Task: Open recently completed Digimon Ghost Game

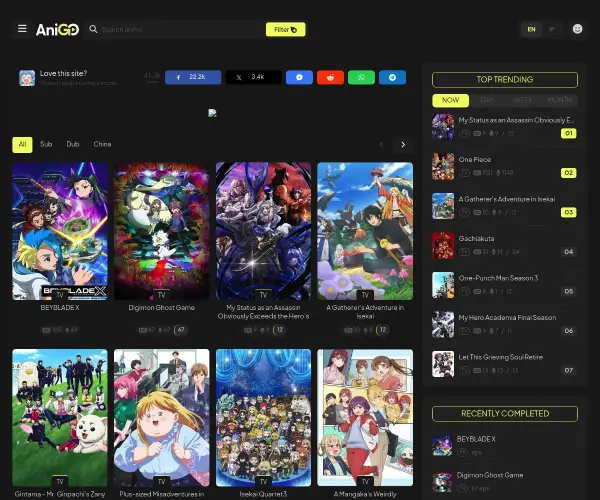Action: (490, 475)
